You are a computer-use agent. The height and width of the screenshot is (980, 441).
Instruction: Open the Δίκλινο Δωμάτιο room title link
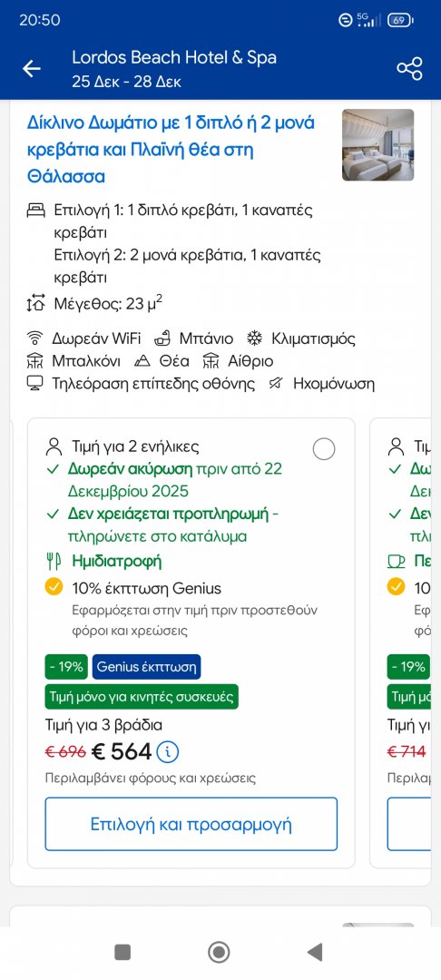point(171,150)
